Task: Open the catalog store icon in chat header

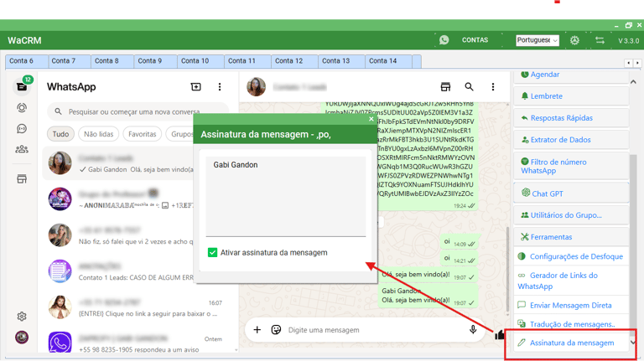Action: [445, 86]
